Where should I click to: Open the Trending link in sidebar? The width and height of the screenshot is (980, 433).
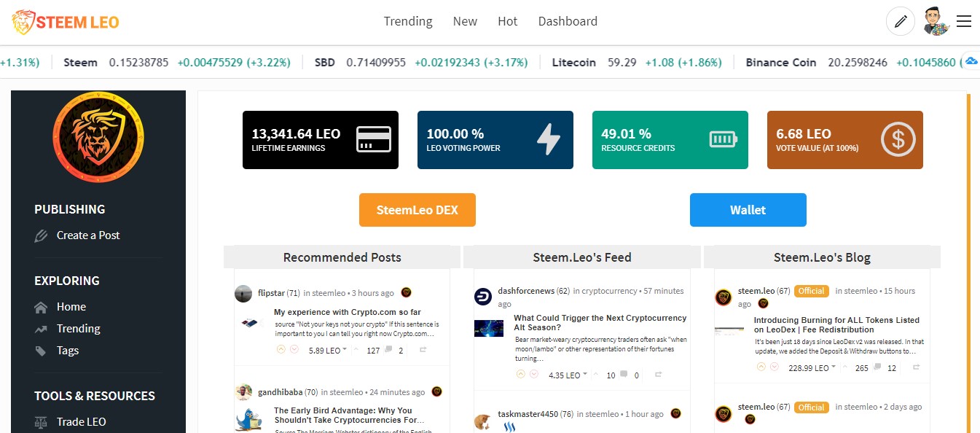pos(79,329)
